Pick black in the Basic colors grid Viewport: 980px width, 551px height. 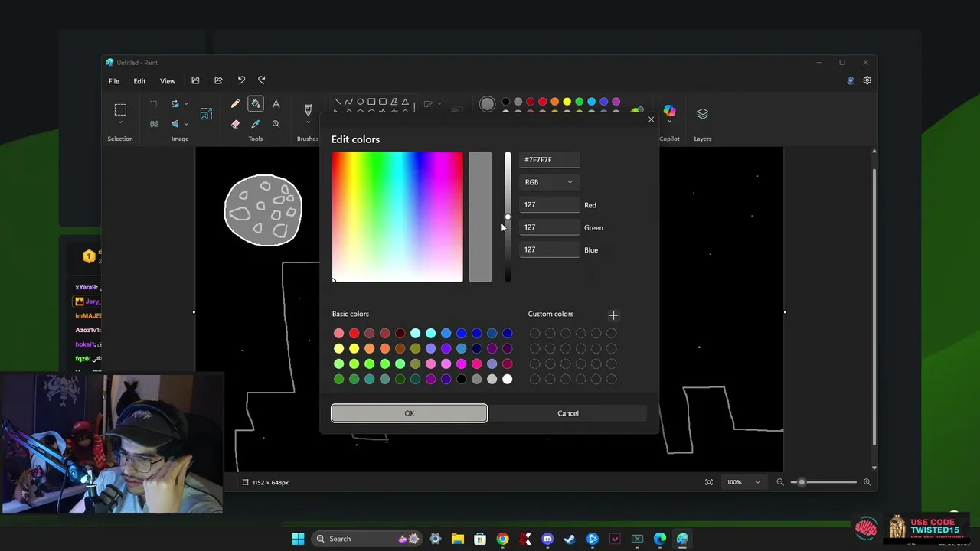pyautogui.click(x=461, y=379)
